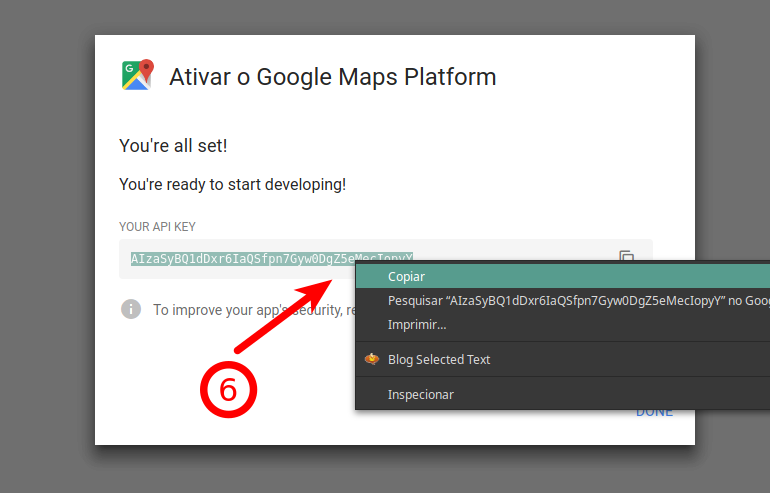Select Pesquisar API key no Google entry
The image size is (770, 493).
pyautogui.click(x=563, y=301)
